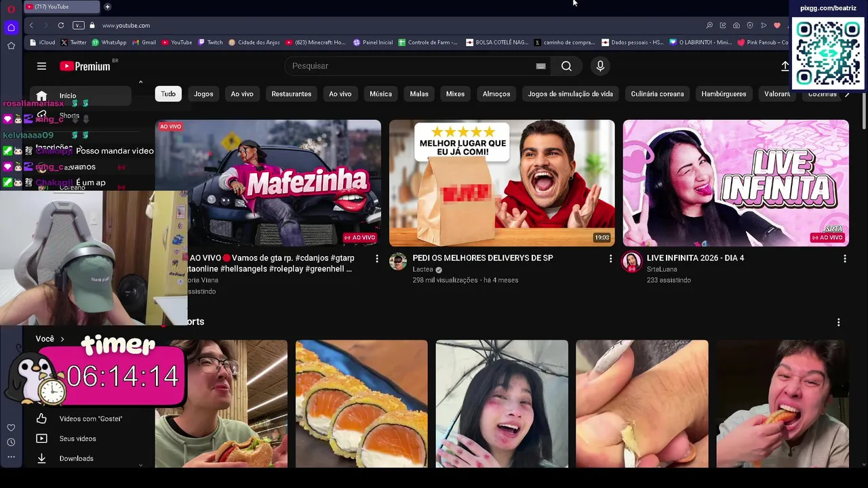Open the three-dot sidebar setup icon

click(11, 457)
